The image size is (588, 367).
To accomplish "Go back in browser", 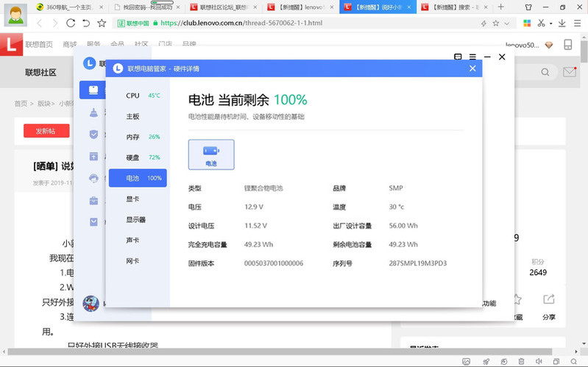I will point(40,24).
